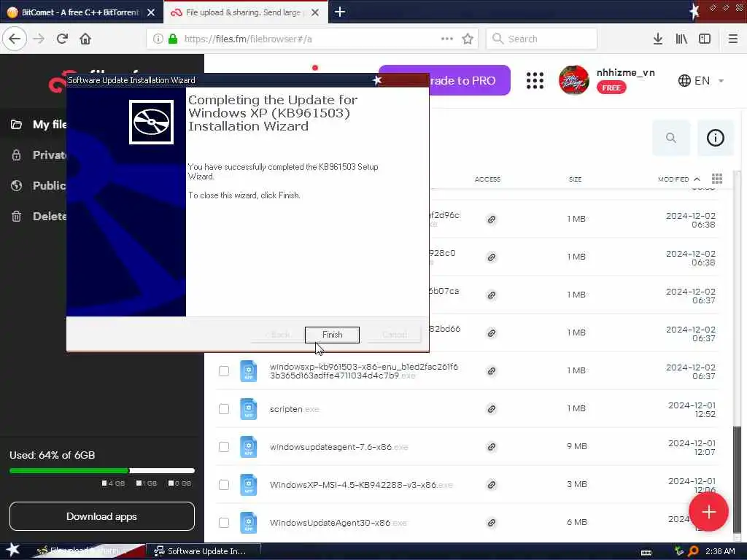This screenshot has height=560, width=747.
Task: Open access link of file ending f2d96c
Action: pos(491,219)
